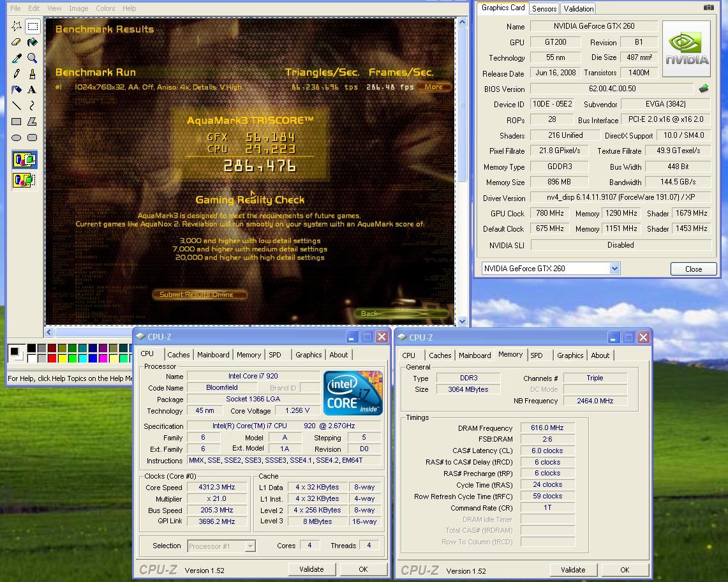Open the Mainboard tab in left CPU-Z
This screenshot has height=582, width=728.
213,354
